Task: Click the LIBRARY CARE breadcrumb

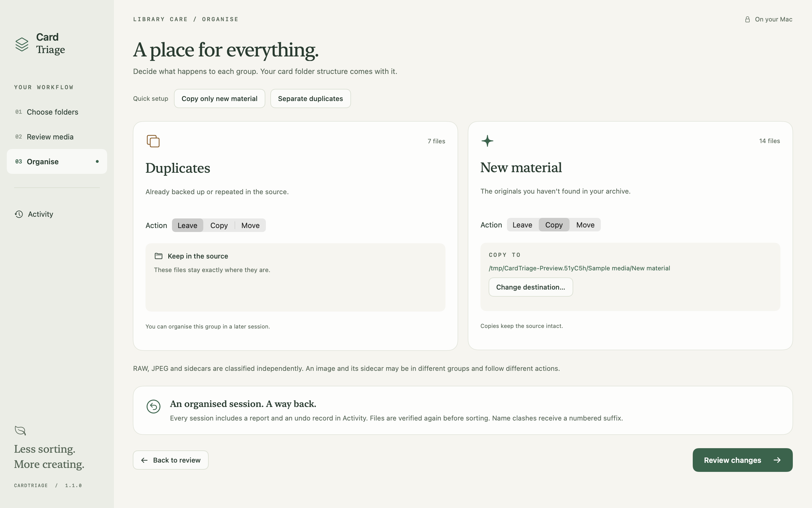Action: coord(160,19)
